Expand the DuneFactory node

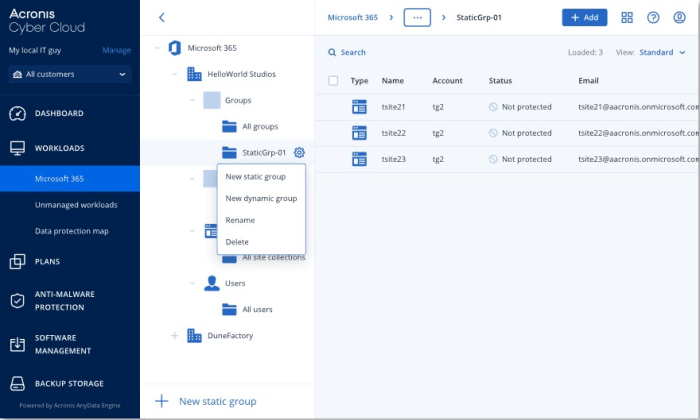tap(175, 336)
